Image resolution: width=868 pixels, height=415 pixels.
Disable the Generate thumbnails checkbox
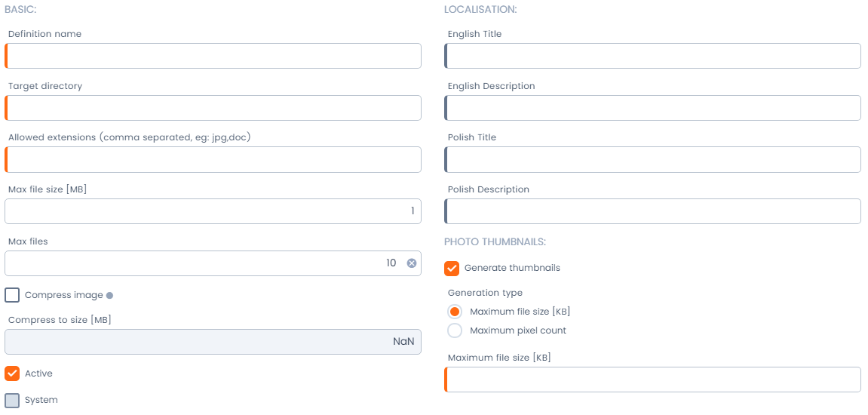point(452,268)
